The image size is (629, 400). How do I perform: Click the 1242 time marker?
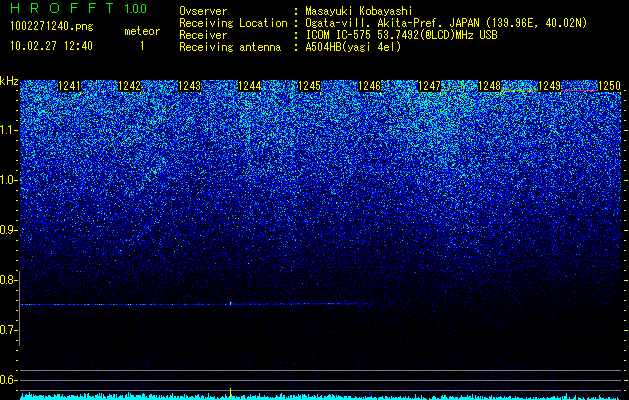[x=130, y=86]
